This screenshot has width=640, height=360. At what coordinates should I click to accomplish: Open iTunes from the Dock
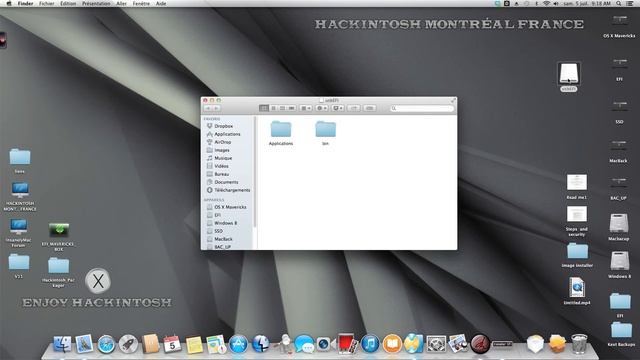[370, 344]
